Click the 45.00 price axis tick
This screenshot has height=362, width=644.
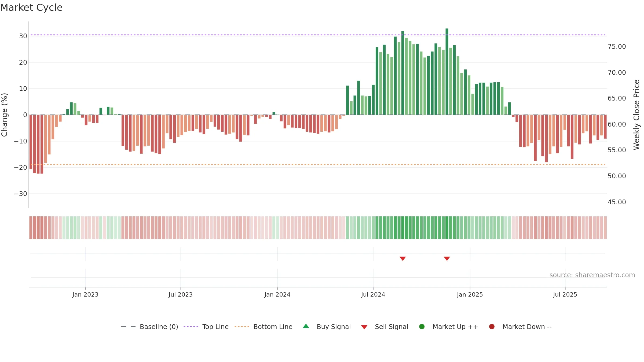click(x=617, y=202)
